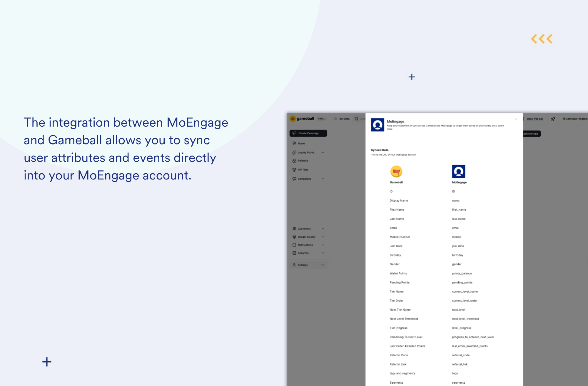Click the Last Name row label
588x386 pixels.
pyautogui.click(x=397, y=219)
